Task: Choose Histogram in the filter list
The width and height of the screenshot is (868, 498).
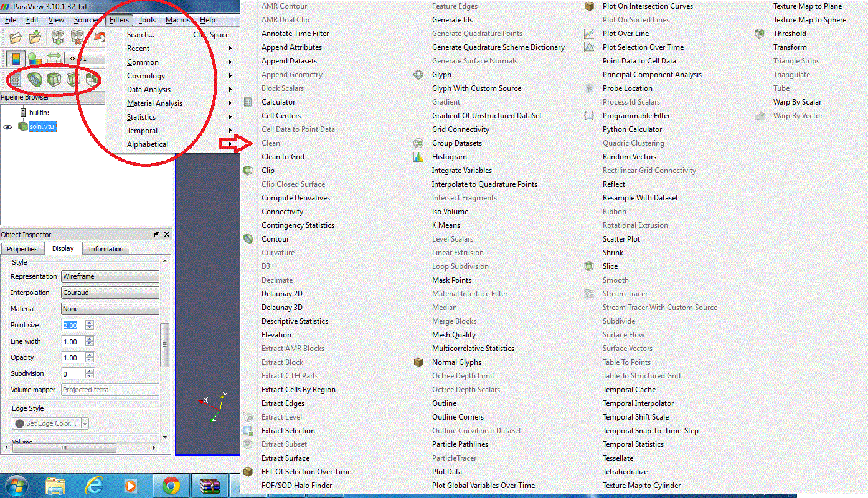Action: [x=449, y=157]
